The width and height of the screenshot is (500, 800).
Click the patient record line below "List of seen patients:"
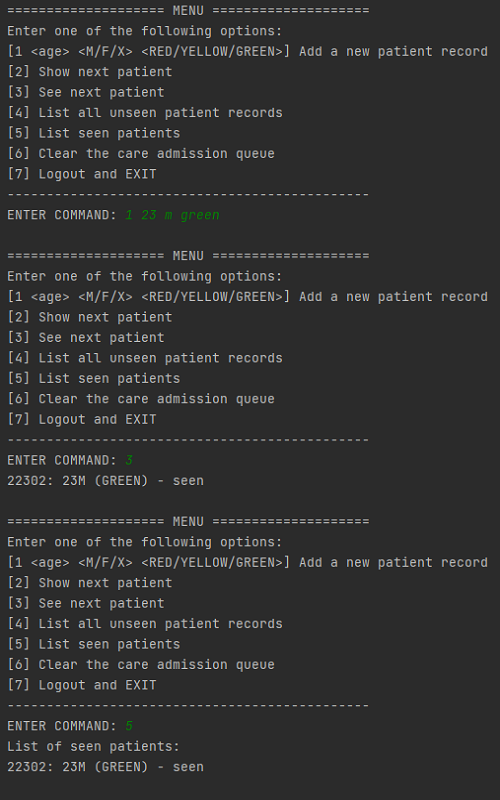coord(105,767)
